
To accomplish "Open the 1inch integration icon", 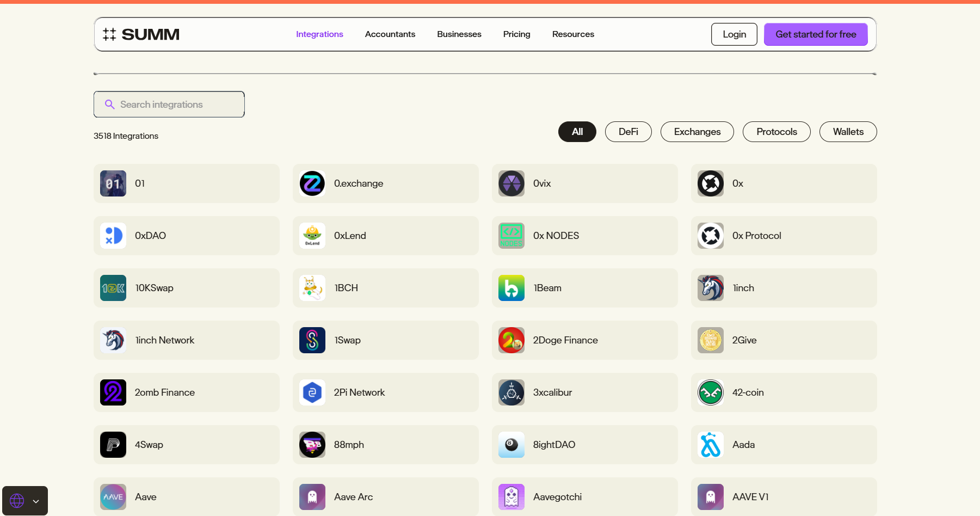I will coord(711,288).
